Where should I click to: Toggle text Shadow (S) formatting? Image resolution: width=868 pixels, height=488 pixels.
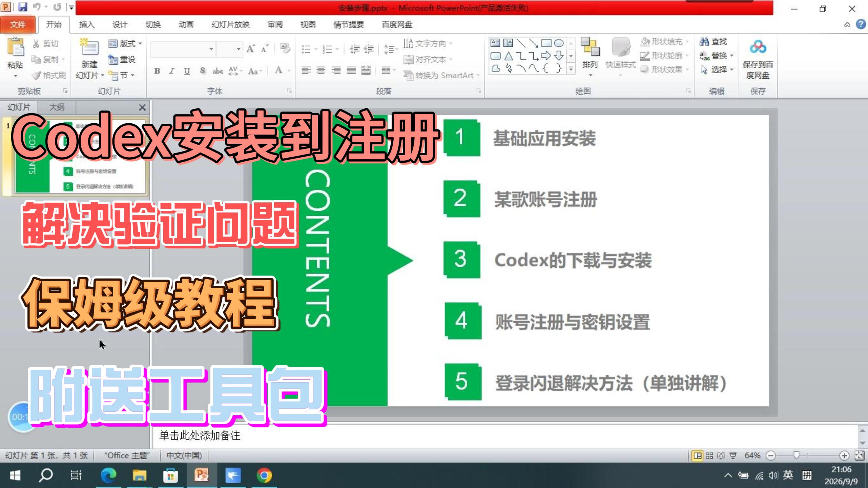click(x=202, y=71)
